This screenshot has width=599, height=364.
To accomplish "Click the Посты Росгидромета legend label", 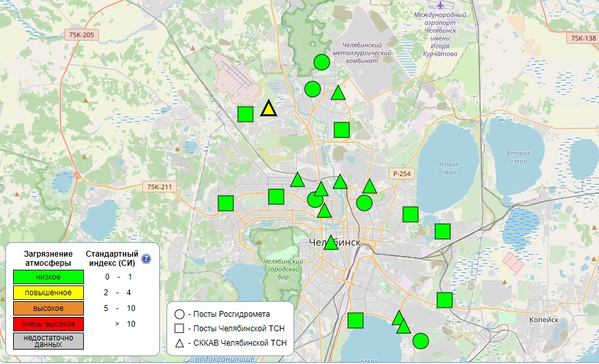I will 231,314.
